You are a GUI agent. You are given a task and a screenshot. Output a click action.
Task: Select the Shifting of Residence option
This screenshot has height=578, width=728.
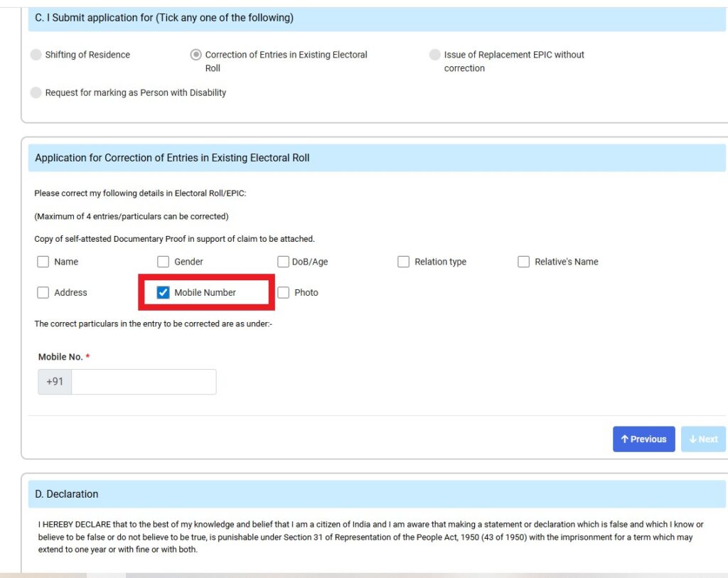coord(36,54)
